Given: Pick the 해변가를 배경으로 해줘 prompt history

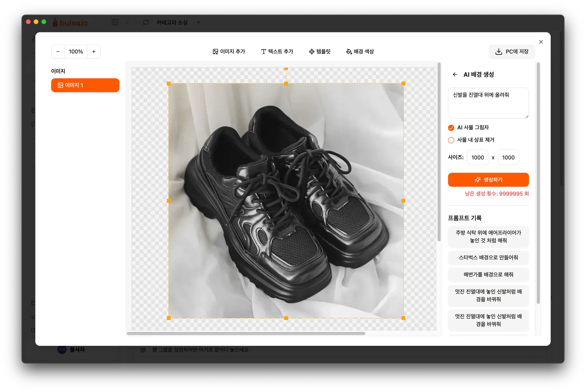Looking at the screenshot, I should 488,274.
